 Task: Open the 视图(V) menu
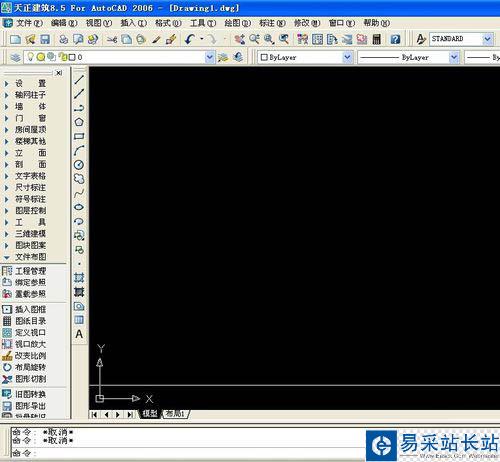99,23
